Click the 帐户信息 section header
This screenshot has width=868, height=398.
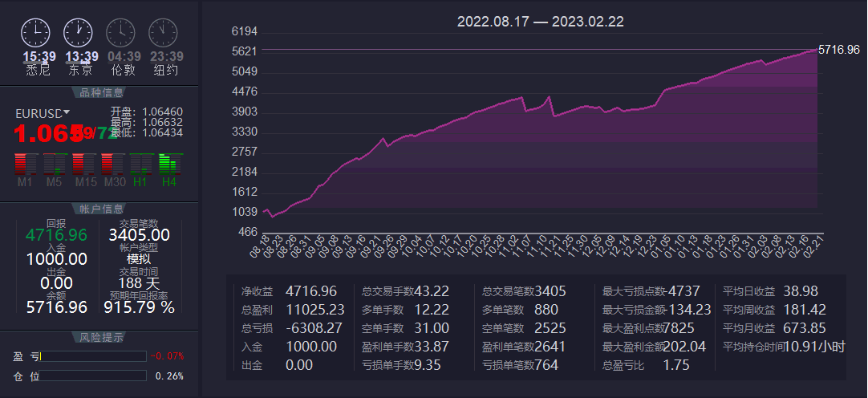pyautogui.click(x=101, y=209)
